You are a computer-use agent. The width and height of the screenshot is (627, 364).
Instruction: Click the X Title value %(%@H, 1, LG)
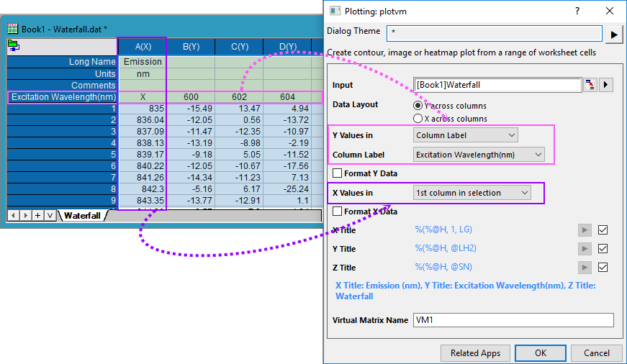point(443,229)
